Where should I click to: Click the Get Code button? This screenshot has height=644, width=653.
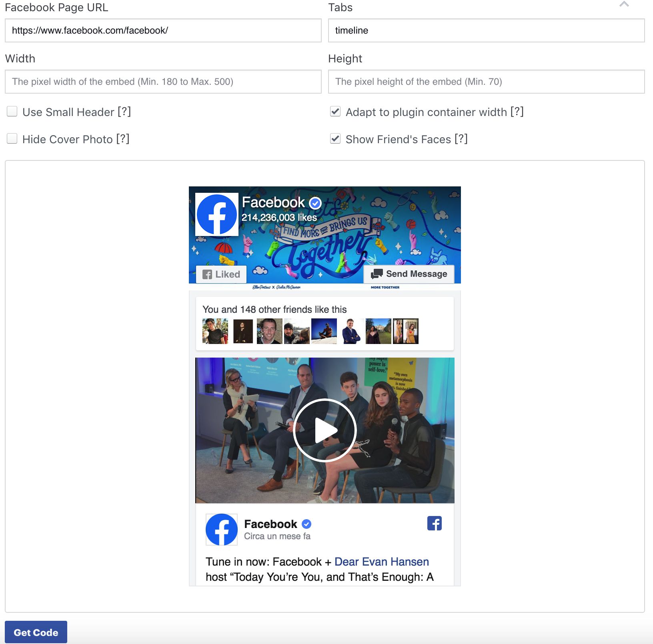point(36,632)
